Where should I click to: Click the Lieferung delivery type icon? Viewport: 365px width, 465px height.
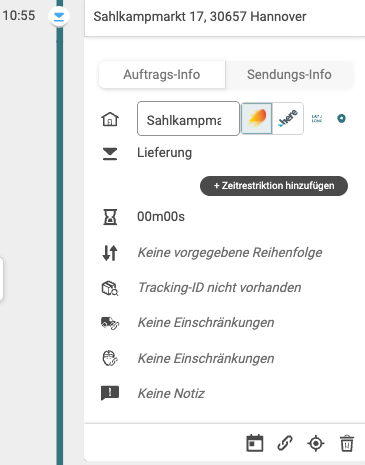tap(110, 154)
